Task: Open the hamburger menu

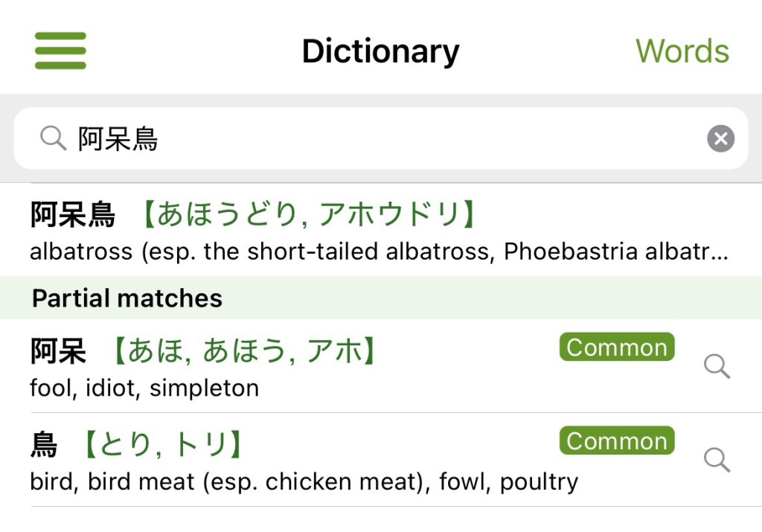Action: 60,51
